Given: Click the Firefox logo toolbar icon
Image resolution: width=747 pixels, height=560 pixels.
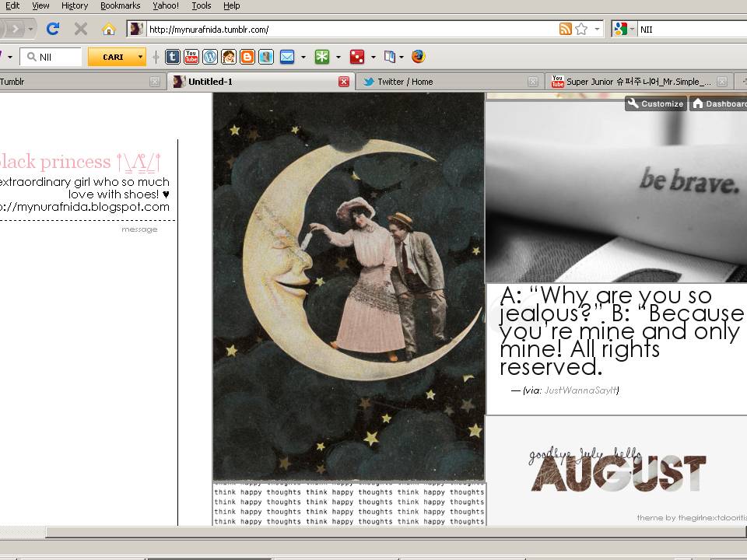Looking at the screenshot, I should coord(419,57).
